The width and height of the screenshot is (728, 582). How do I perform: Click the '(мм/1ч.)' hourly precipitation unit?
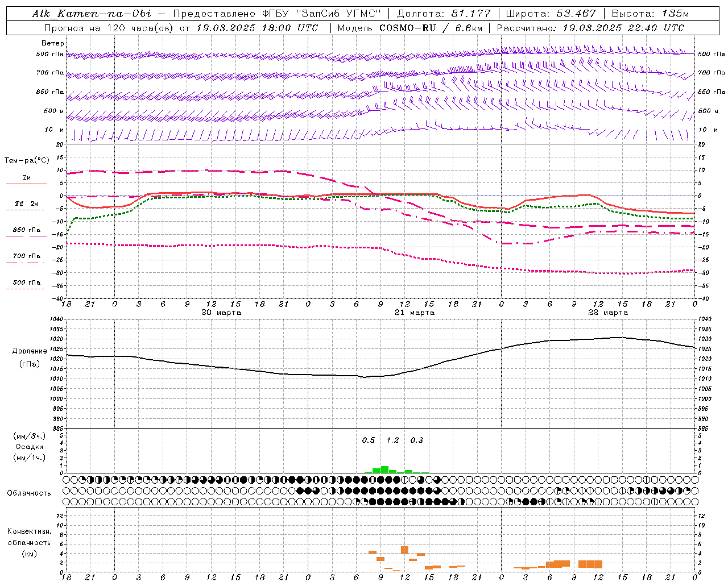click(30, 458)
